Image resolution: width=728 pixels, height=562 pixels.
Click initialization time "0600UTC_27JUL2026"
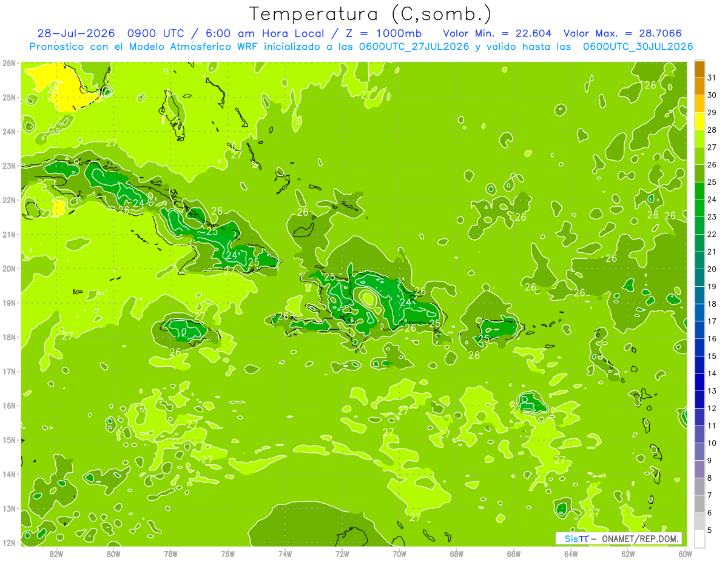pyautogui.click(x=414, y=46)
